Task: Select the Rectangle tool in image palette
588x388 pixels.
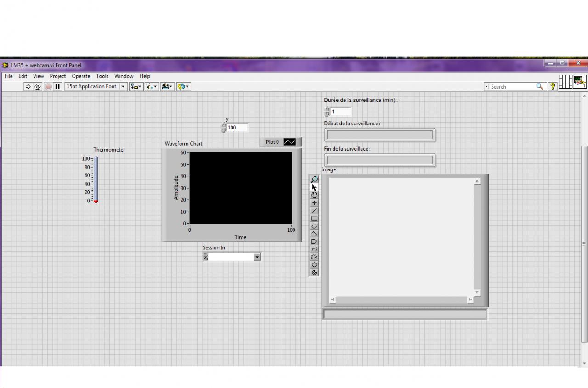Action: point(314,219)
